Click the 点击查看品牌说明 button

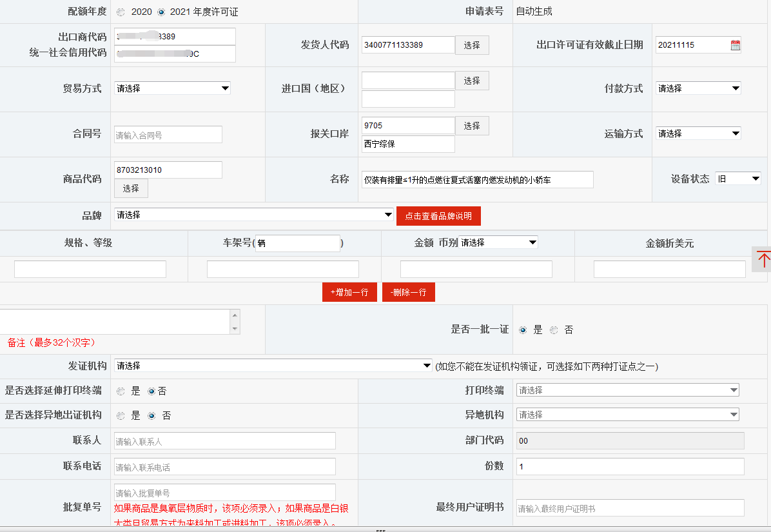[x=438, y=215]
